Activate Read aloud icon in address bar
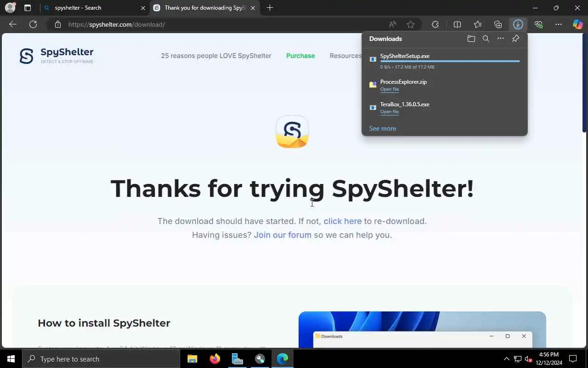The image size is (588, 368). (x=392, y=24)
